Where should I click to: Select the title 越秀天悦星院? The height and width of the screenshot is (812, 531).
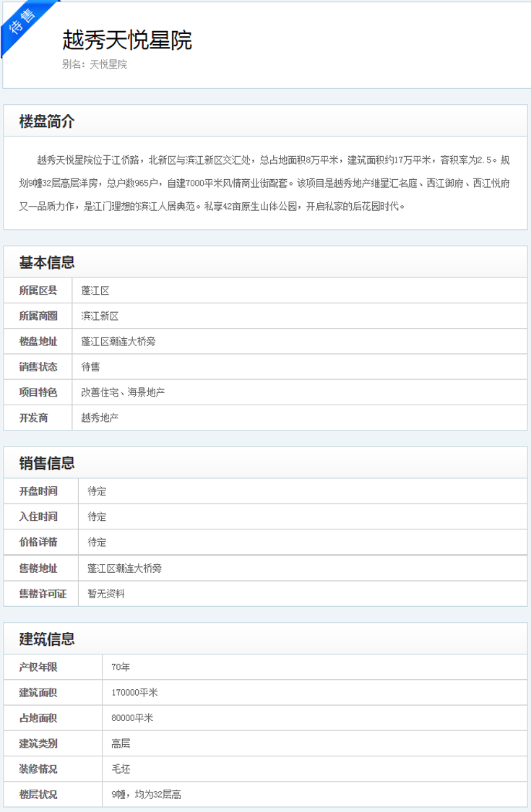click(127, 40)
